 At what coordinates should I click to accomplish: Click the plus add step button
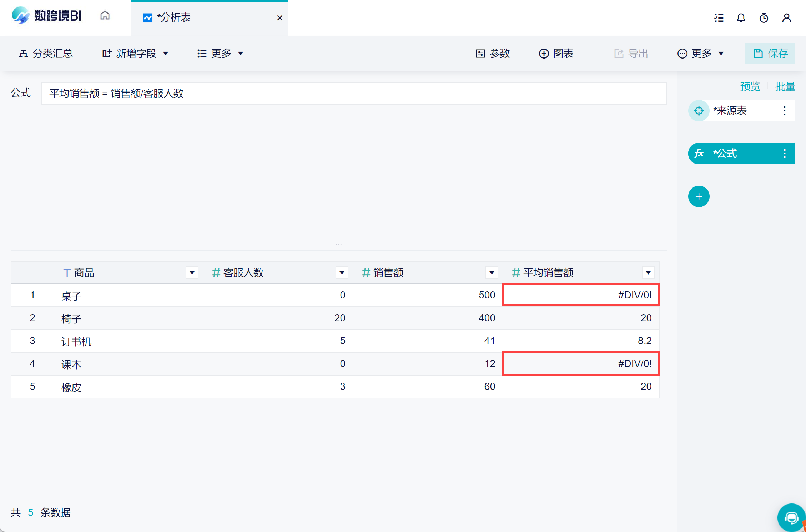(699, 196)
